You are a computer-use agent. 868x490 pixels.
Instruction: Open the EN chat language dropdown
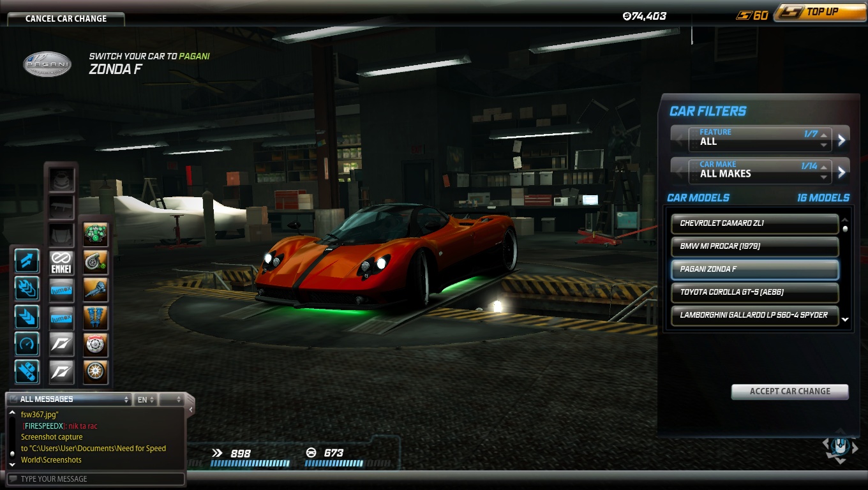[145, 399]
